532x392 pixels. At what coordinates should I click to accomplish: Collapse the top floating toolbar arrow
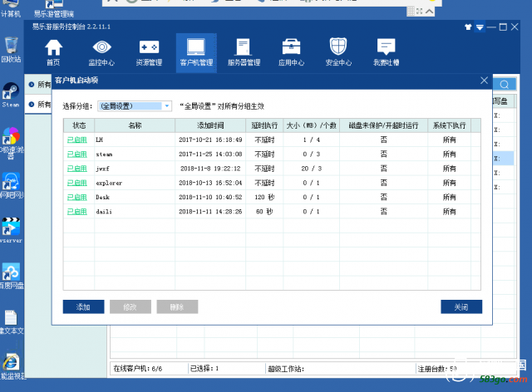click(x=429, y=11)
